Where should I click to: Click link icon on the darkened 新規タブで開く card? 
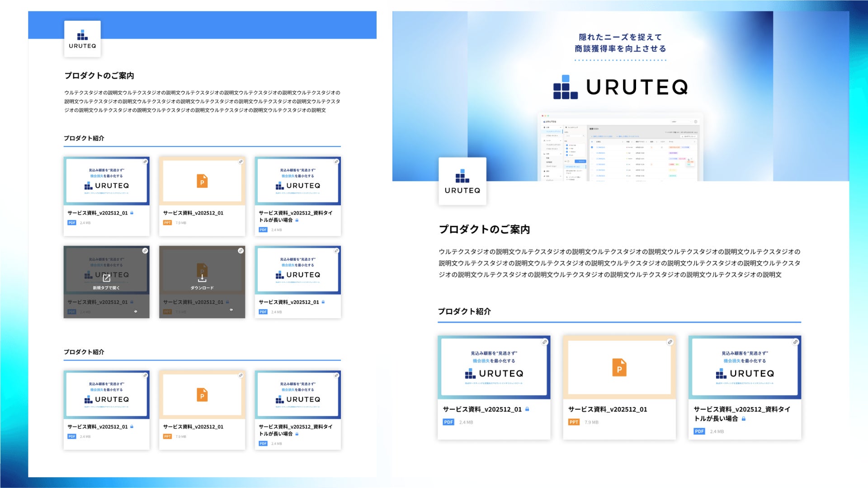(145, 251)
